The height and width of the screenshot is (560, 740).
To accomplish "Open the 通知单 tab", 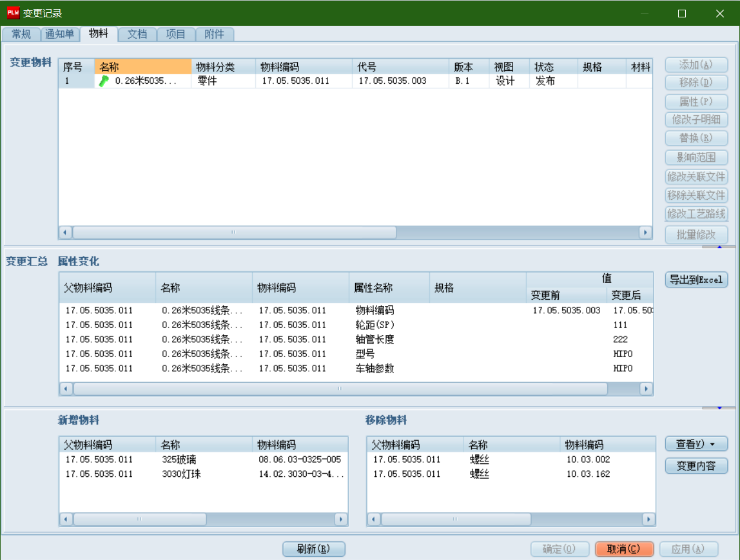I will [60, 34].
